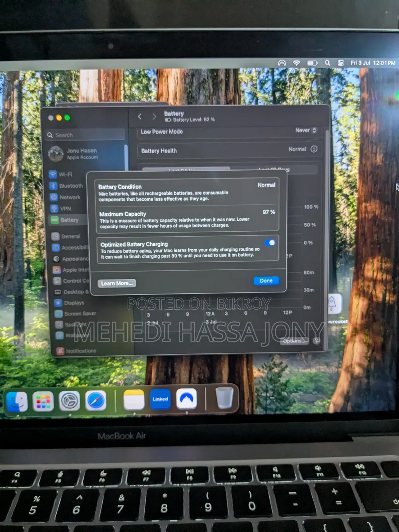Viewport: 399px width, 532px height.
Task: Click Learn More button
Action: (117, 283)
